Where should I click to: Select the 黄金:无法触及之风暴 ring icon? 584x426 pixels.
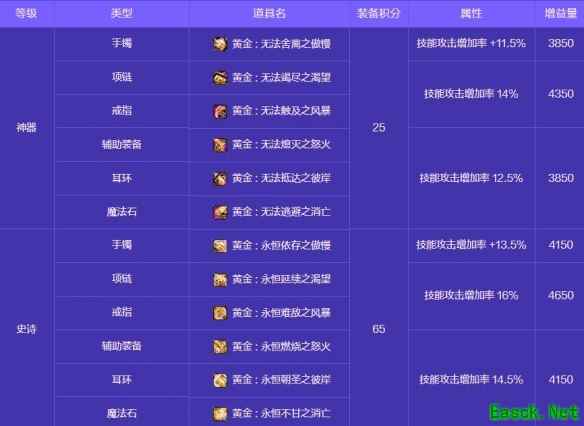(220, 111)
